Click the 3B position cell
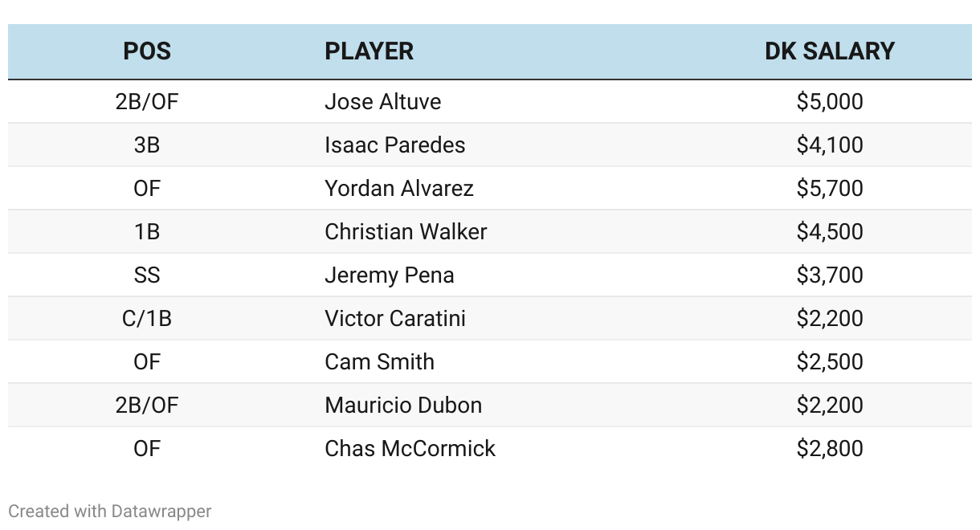This screenshot has width=980, height=530. (x=147, y=145)
